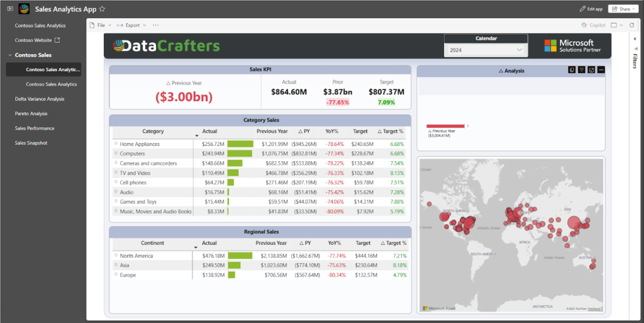Click the red bubble over Australia
This screenshot has width=644, height=323.
coord(592,266)
